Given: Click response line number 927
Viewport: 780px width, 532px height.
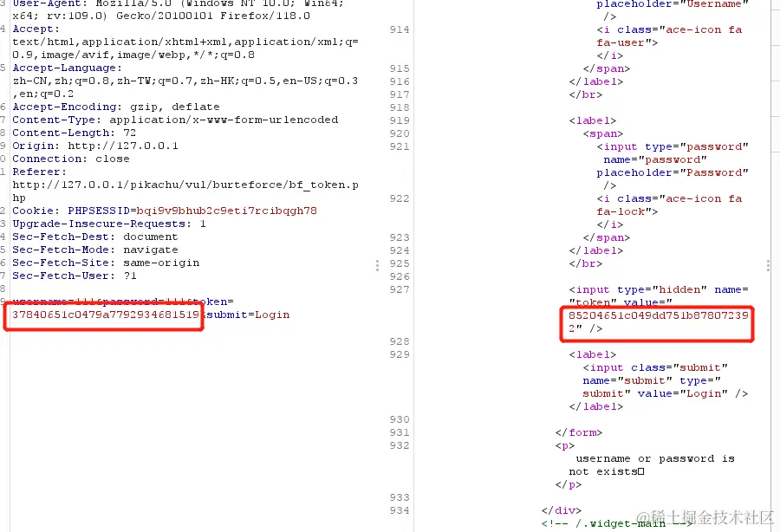Looking at the screenshot, I should [400, 289].
